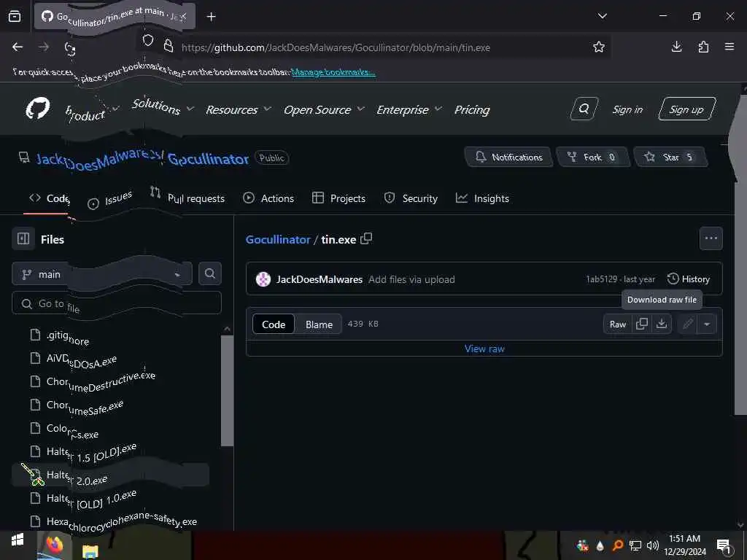747x560 pixels.
Task: Open Firefox from the taskbar
Action: (x=54, y=545)
